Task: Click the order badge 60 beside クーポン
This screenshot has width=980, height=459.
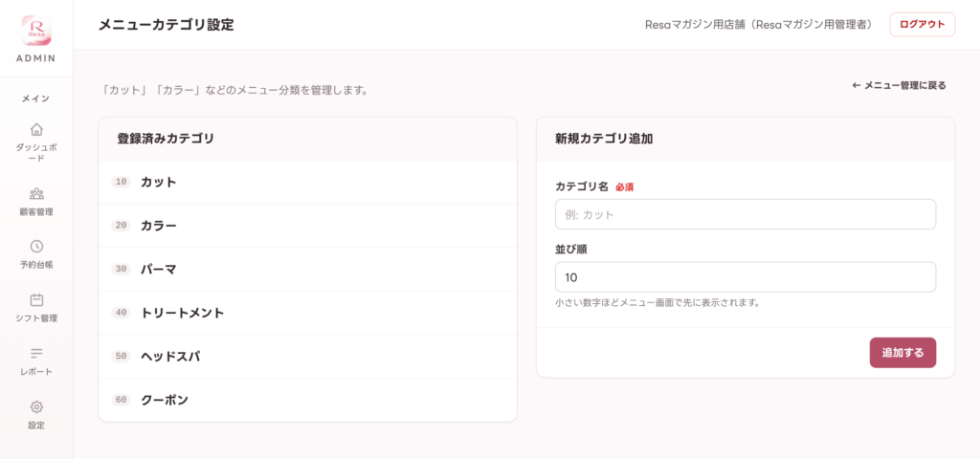Action: (x=122, y=400)
